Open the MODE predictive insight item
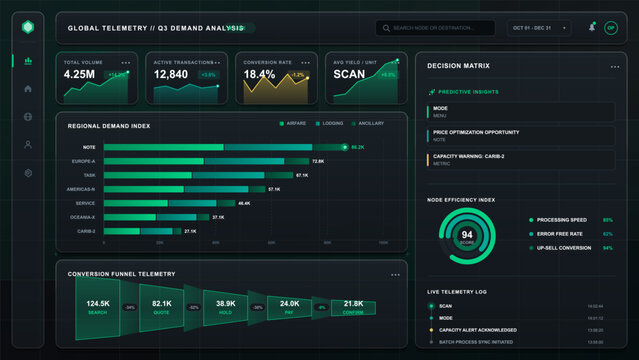 click(x=520, y=112)
